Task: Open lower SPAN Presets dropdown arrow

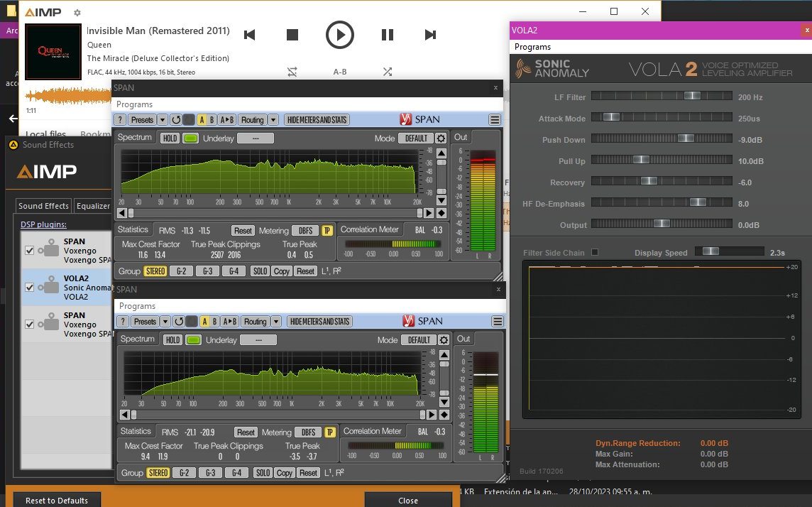Action: 165,322
